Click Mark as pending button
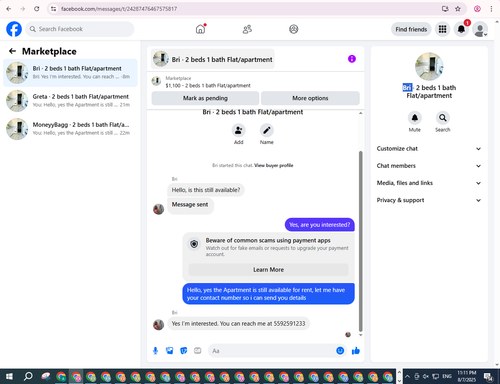 tap(205, 98)
